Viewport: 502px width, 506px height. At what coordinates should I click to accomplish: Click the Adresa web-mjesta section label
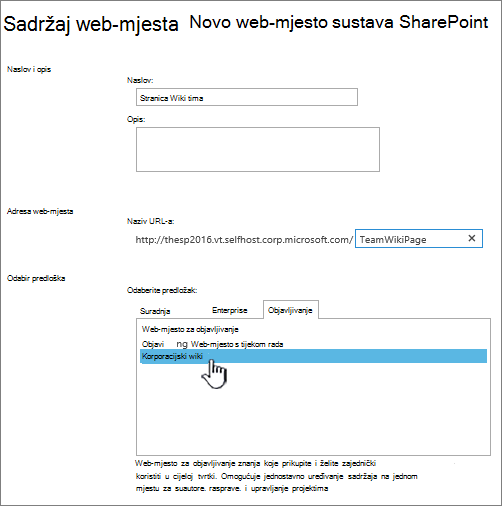[40, 211]
